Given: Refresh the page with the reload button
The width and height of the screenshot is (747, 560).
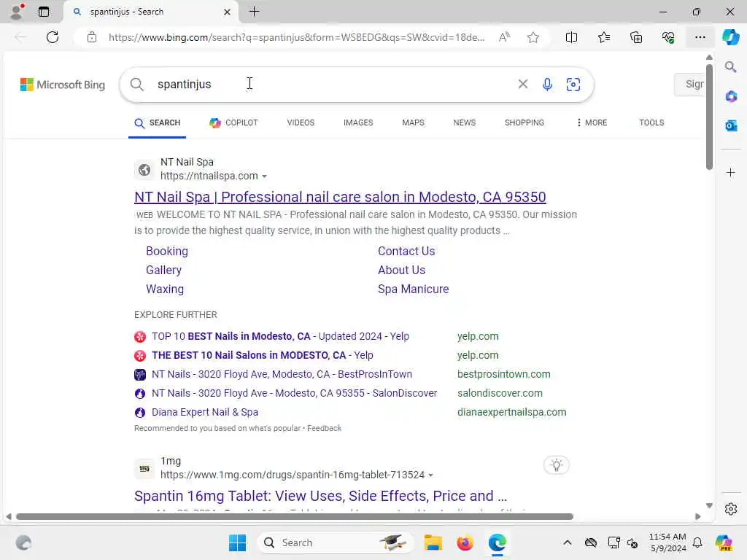Looking at the screenshot, I should 53,37.
